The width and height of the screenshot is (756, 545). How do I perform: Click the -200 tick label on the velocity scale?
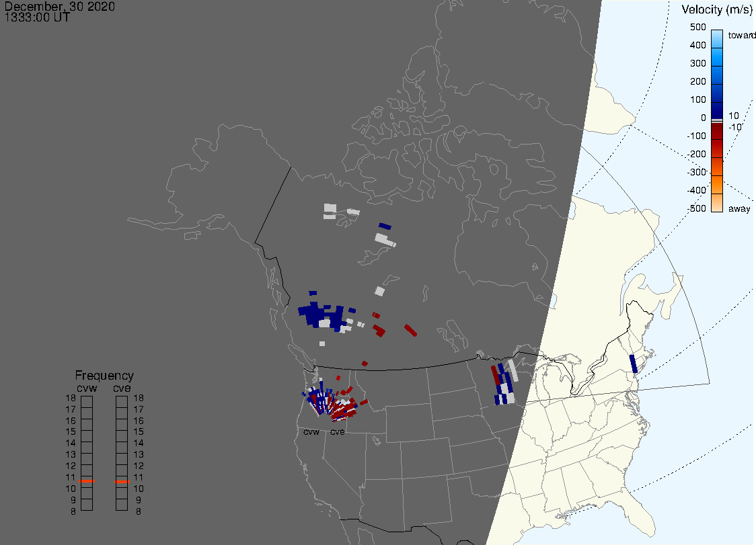click(x=697, y=154)
